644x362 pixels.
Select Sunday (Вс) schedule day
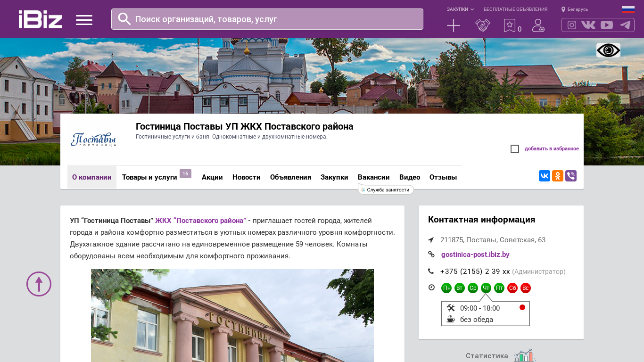click(526, 288)
